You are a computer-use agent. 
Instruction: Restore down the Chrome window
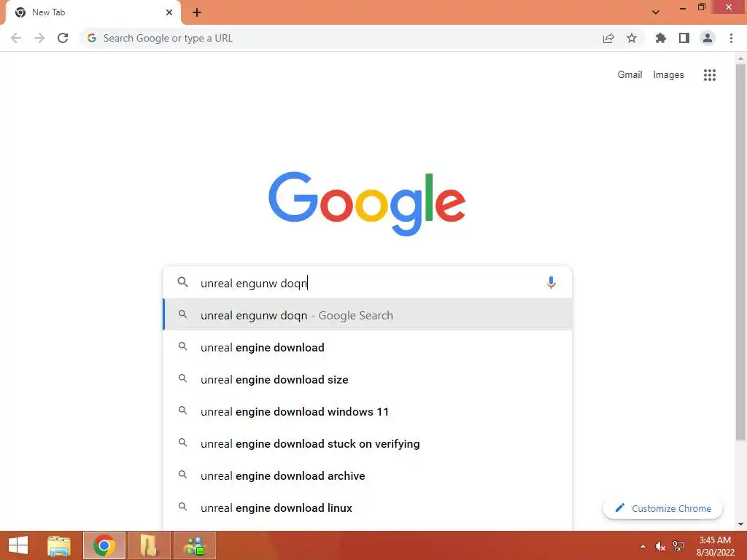[702, 7]
